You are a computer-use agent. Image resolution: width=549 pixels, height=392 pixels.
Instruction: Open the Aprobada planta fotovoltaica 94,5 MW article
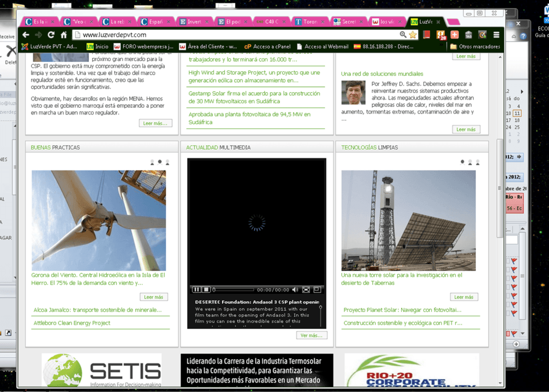click(x=249, y=118)
